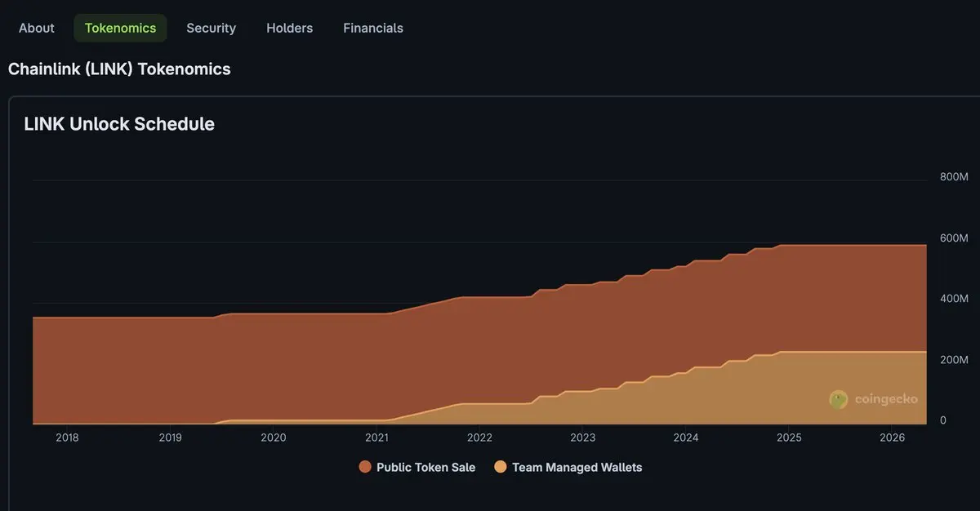
Task: Click the 'Chainlink (LINK) Tokenomics' heading
Action: 119,69
